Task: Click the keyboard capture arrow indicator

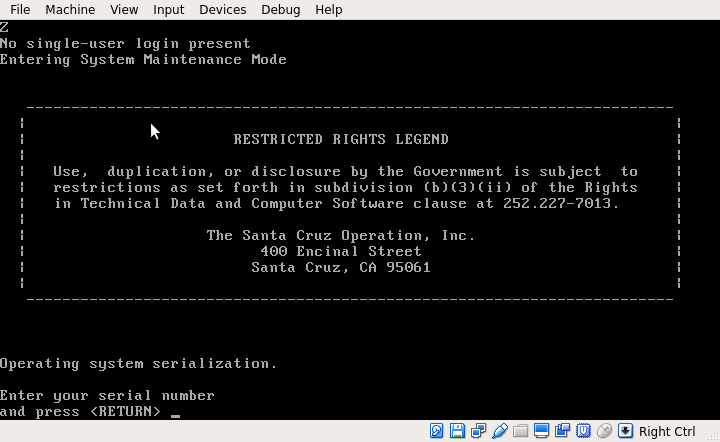Action: 626,431
